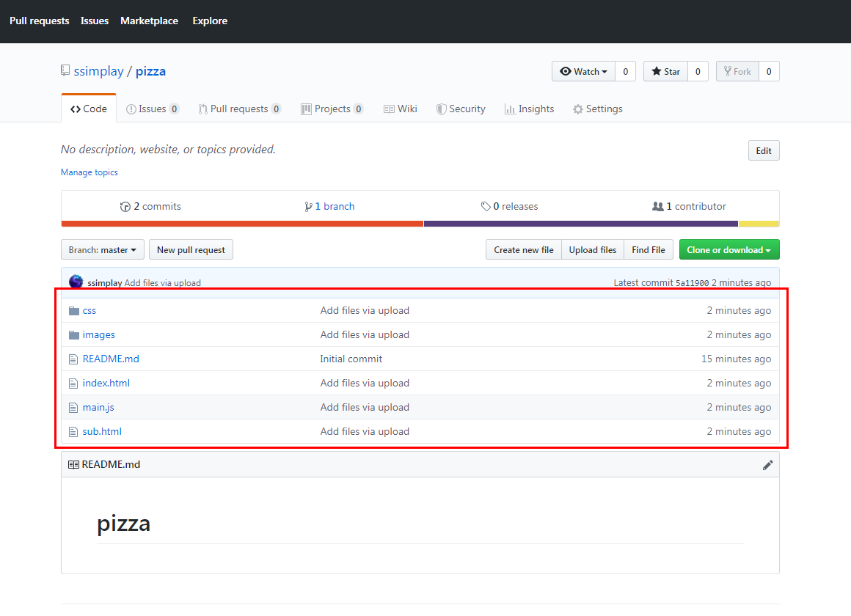View the 1 contributor link
The image size is (851, 616).
pyautogui.click(x=690, y=206)
